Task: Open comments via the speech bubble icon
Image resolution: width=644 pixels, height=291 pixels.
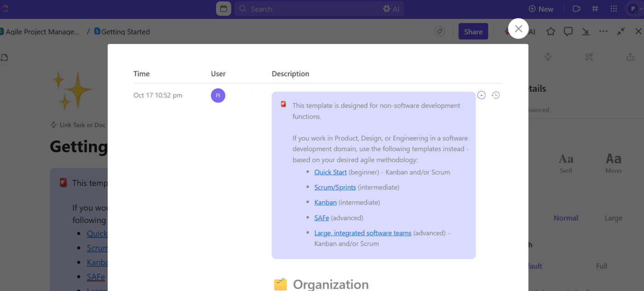Action: (x=568, y=31)
